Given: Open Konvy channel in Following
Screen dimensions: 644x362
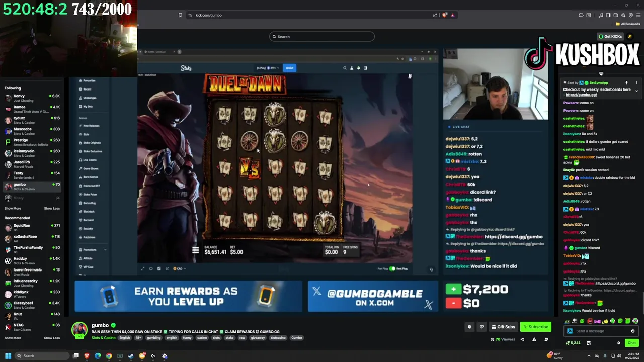Looking at the screenshot, I should [31, 98].
